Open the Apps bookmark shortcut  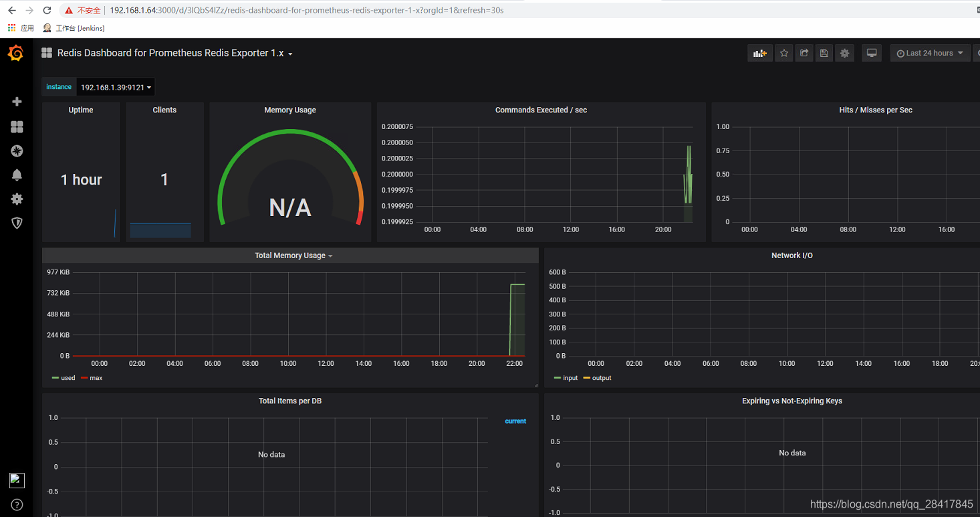20,28
